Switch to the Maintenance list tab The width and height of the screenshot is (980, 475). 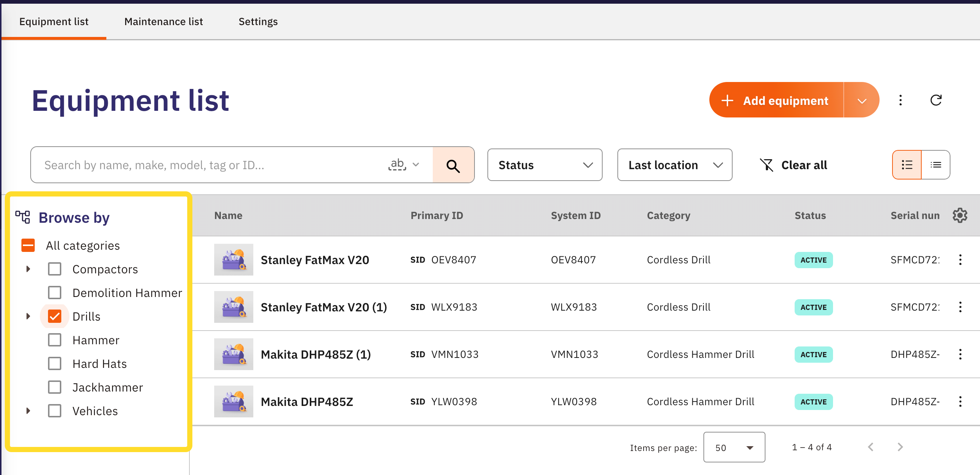coord(164,22)
